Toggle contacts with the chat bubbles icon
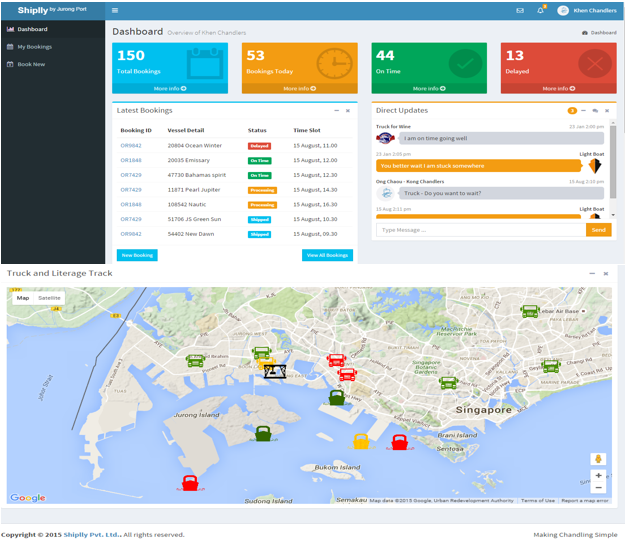625x541 pixels. [595, 111]
